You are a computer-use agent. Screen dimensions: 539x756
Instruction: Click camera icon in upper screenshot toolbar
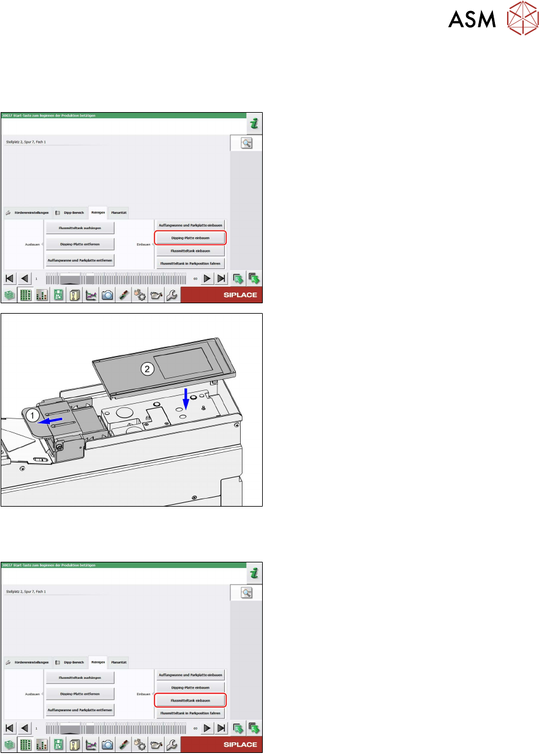click(107, 295)
